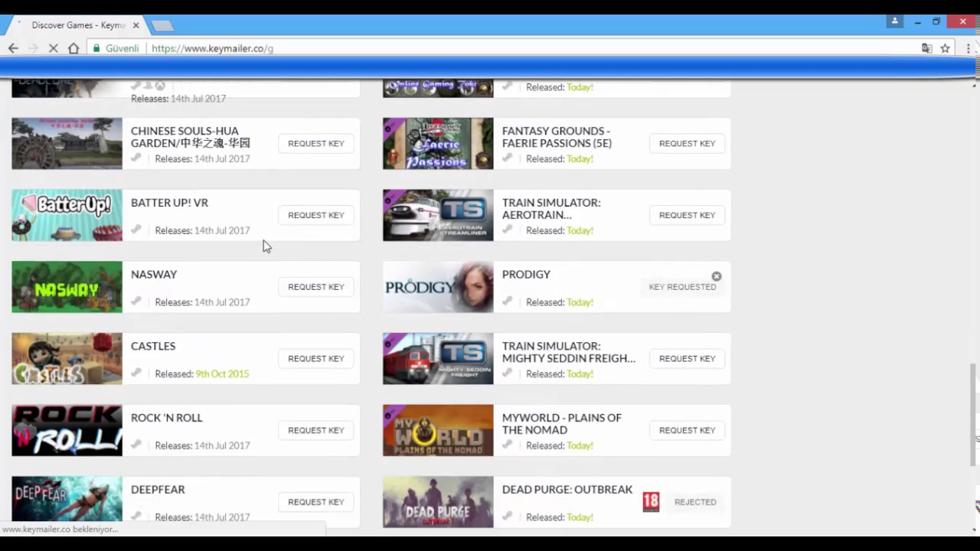Open the Chrome profile user icon
Screen dimensions: 980x551
click(x=894, y=21)
